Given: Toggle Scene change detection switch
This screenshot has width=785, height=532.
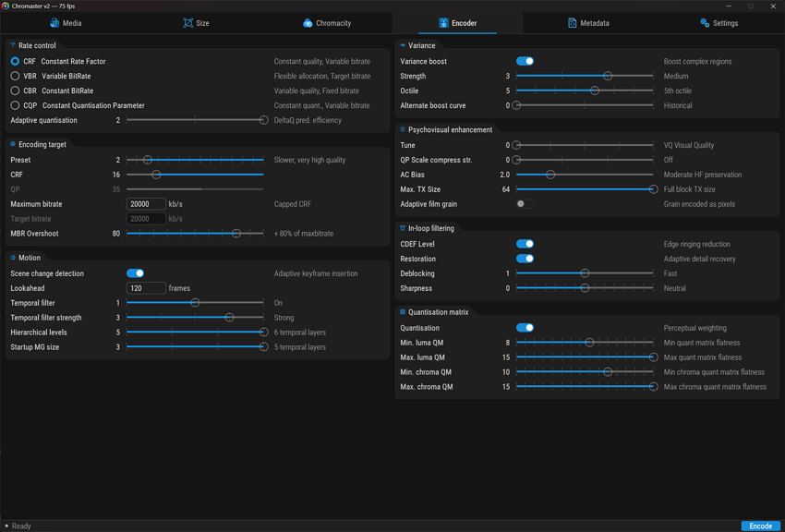Looking at the screenshot, I should pos(135,273).
